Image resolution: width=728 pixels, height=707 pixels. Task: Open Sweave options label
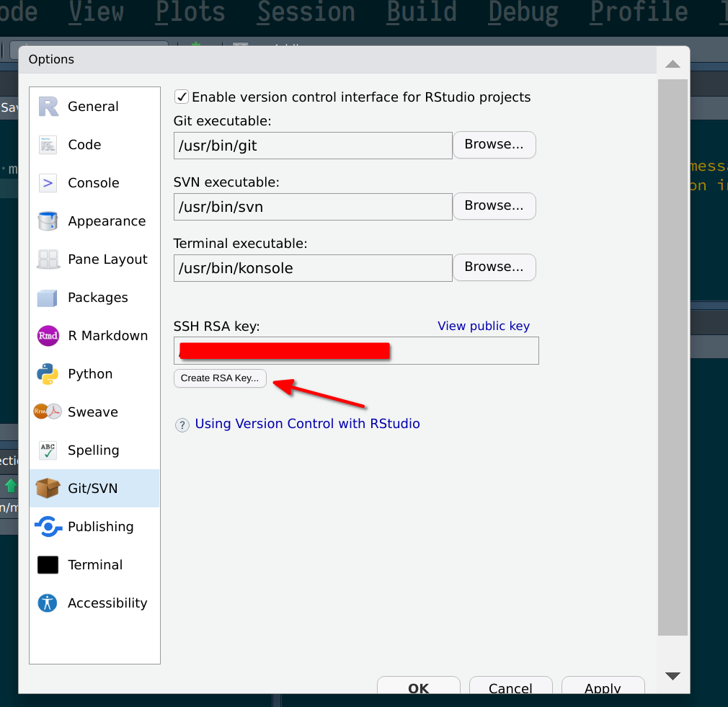coord(93,412)
